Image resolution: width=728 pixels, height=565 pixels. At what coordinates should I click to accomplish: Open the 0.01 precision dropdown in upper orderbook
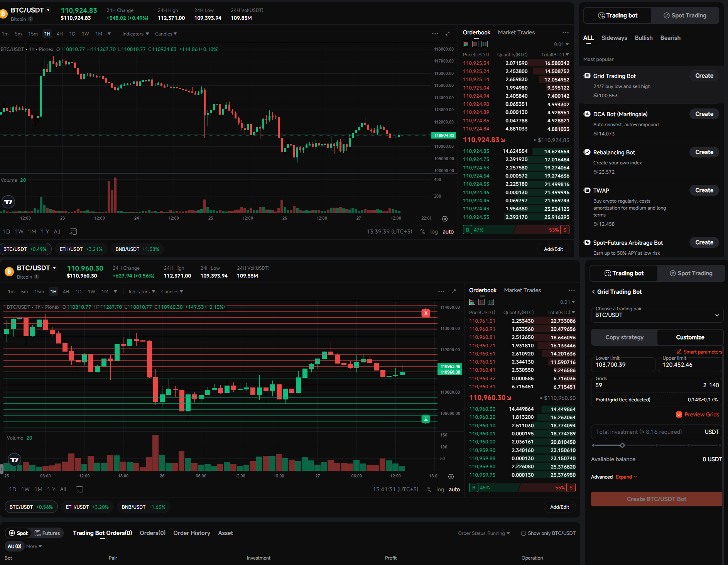pyautogui.click(x=561, y=44)
